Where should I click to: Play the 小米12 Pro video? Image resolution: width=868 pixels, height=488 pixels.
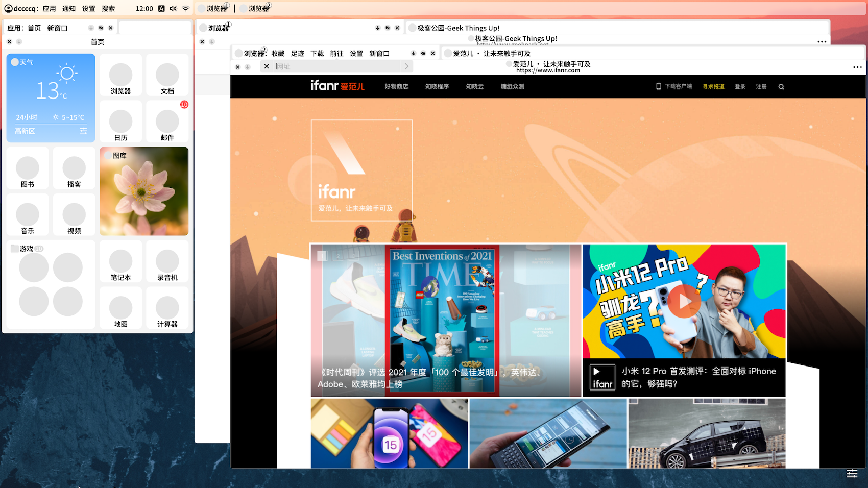[684, 301]
